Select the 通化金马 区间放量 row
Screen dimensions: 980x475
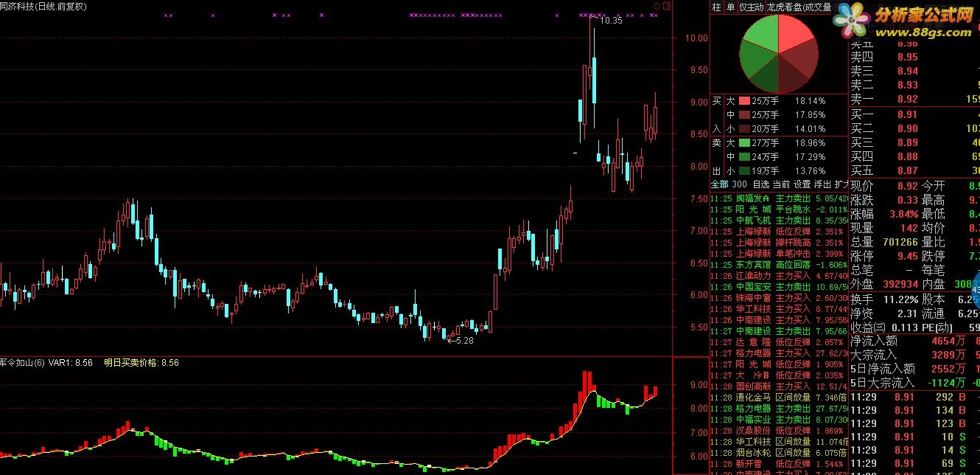[x=778, y=398]
